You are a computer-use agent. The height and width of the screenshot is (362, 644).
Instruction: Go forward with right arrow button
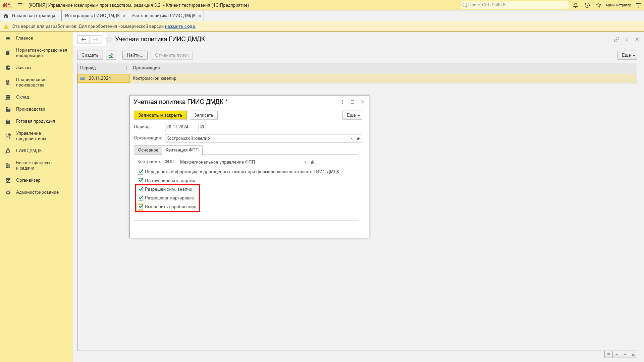[96, 39]
